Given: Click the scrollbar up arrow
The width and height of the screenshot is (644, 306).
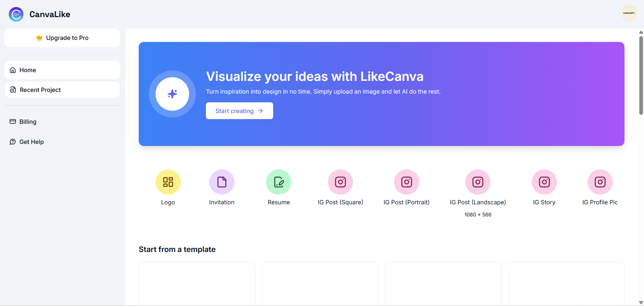Looking at the screenshot, I should pos(641,32).
